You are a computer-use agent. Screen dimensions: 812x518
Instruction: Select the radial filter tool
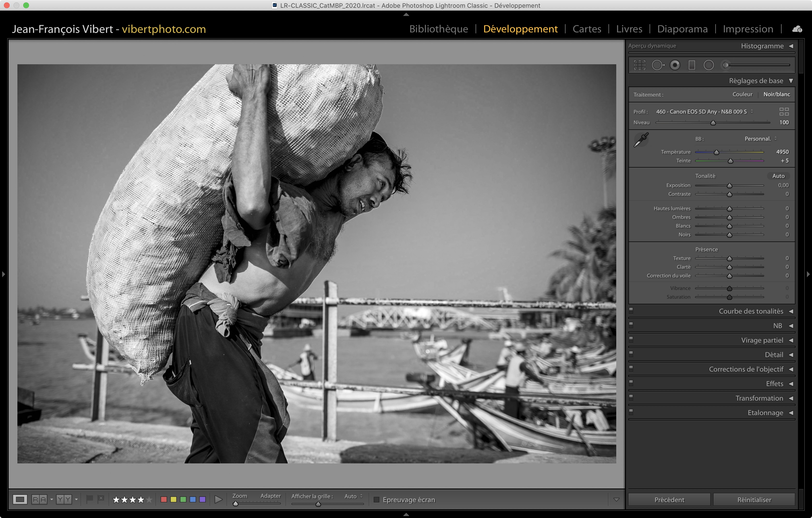click(x=709, y=65)
